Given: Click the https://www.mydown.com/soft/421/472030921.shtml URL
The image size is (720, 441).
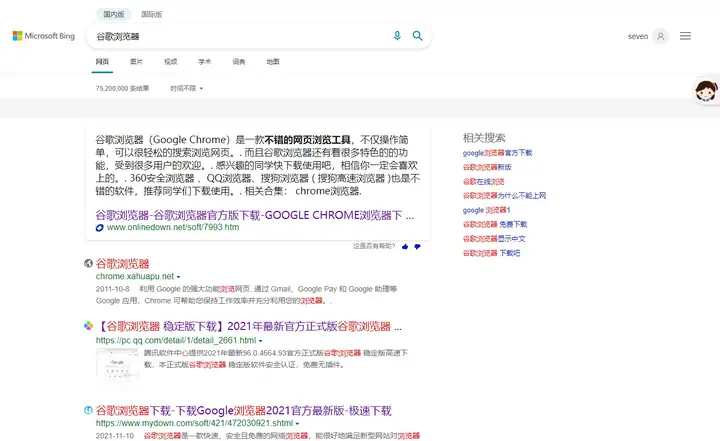Looking at the screenshot, I should (x=194, y=423).
